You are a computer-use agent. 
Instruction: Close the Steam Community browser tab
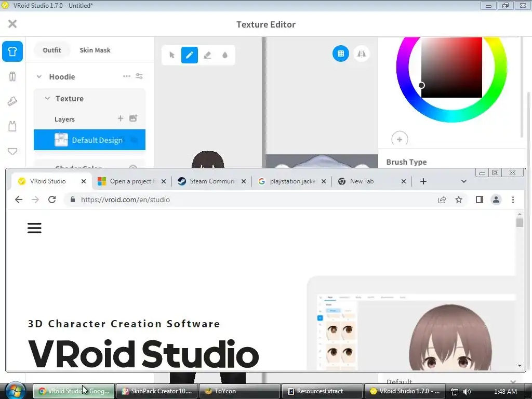click(244, 181)
